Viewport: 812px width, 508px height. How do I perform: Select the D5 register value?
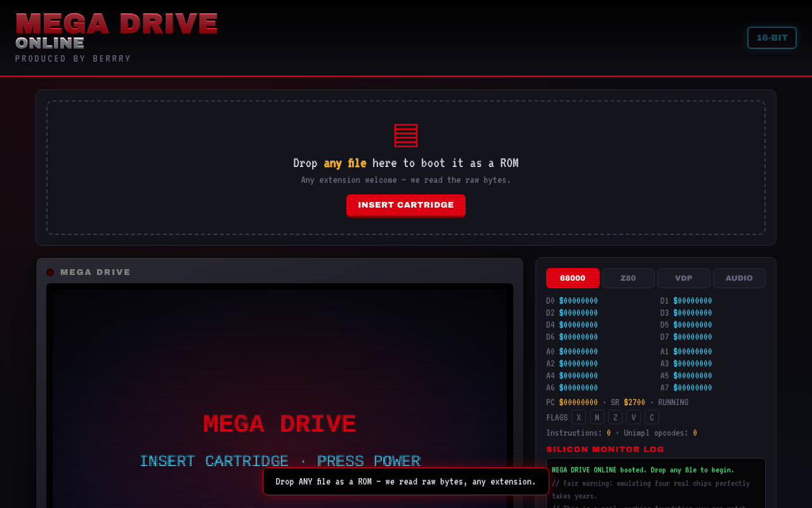(693, 325)
